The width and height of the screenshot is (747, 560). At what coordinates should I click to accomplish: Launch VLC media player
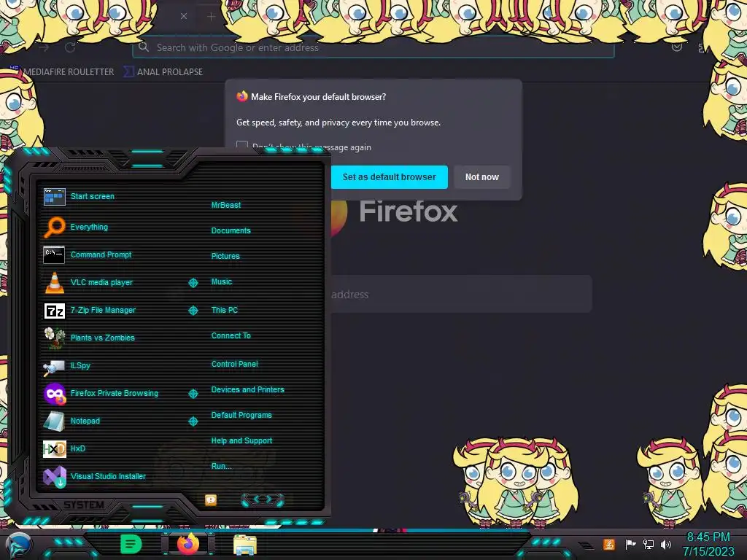click(88, 282)
